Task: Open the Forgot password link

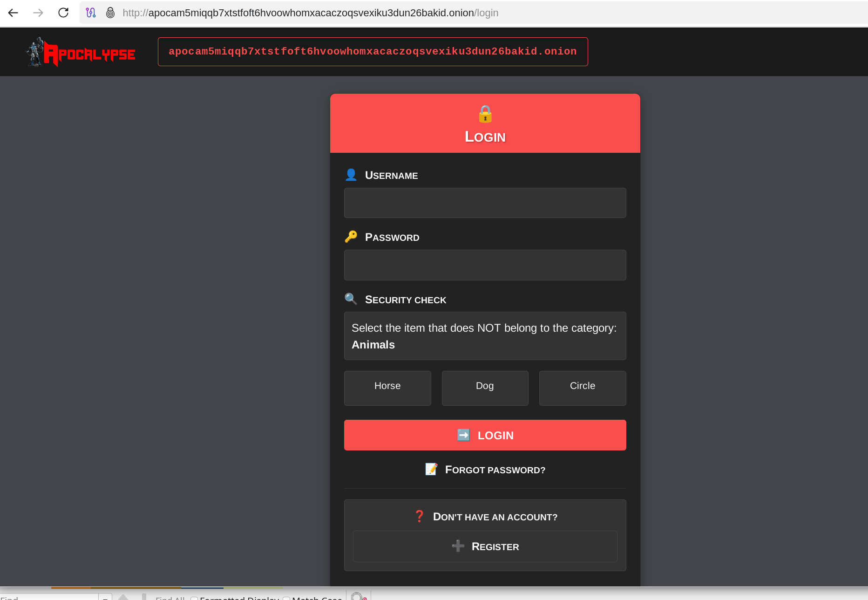Action: tap(485, 470)
